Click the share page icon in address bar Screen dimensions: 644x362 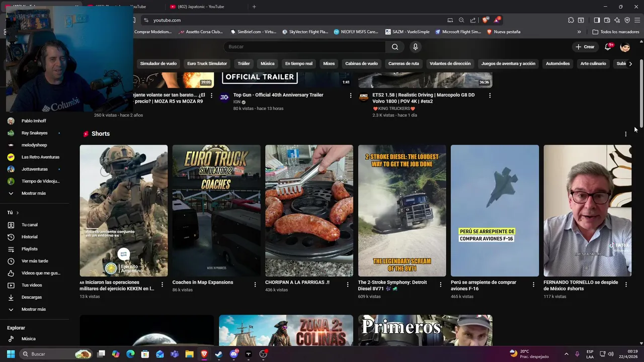pyautogui.click(x=473, y=20)
